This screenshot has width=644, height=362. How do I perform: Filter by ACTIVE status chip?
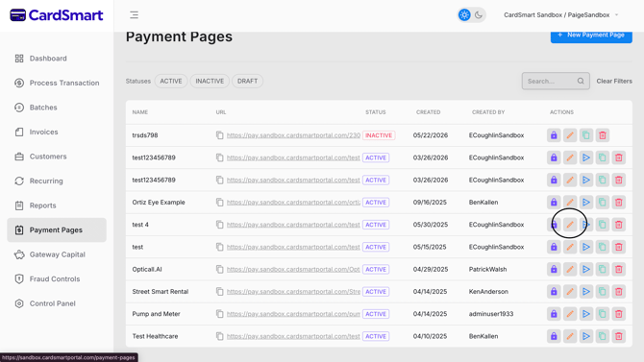tap(171, 81)
